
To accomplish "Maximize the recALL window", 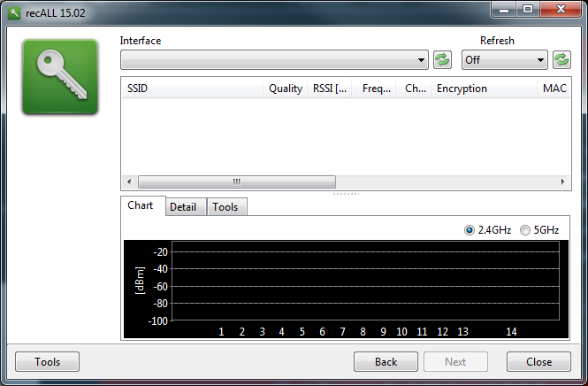I will [x=528, y=10].
